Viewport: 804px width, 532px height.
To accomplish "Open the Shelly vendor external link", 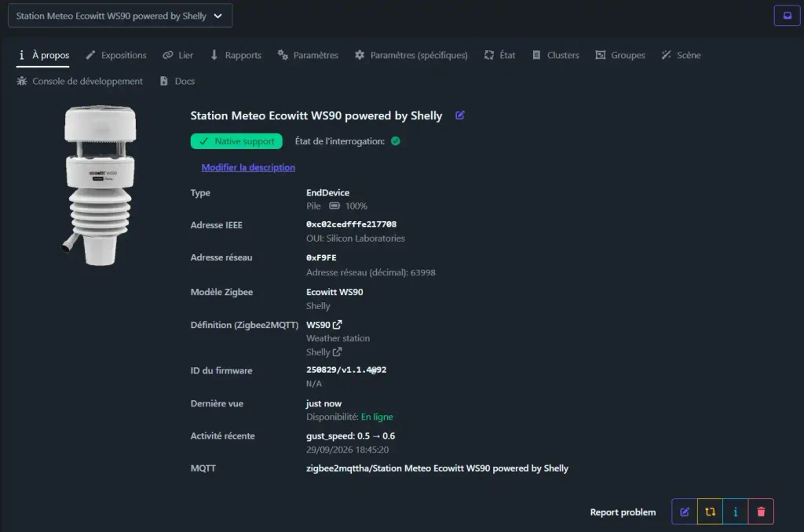I will (x=324, y=352).
